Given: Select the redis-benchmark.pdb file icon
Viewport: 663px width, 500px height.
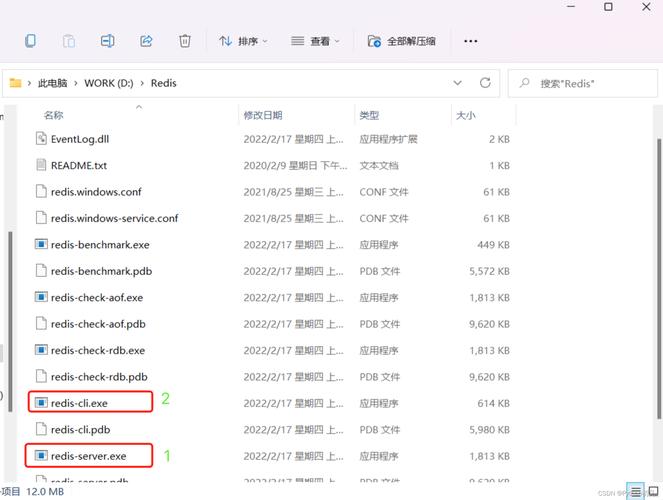Looking at the screenshot, I should coord(41,270).
